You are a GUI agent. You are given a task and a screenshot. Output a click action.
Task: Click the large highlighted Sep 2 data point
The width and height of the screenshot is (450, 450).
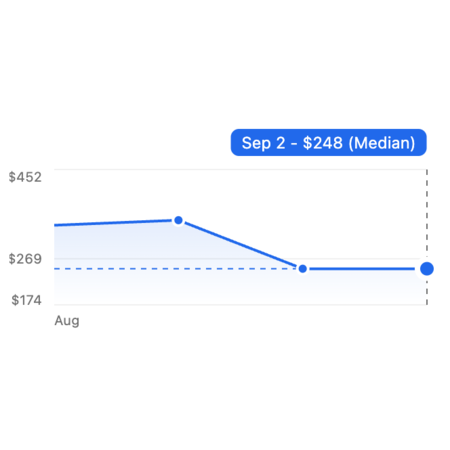(x=427, y=269)
